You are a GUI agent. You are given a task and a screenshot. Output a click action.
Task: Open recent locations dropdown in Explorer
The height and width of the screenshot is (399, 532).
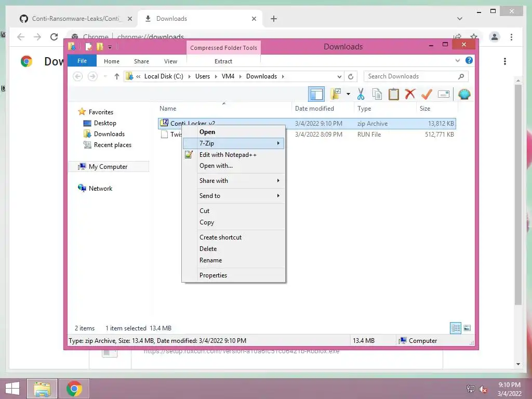pos(105,76)
